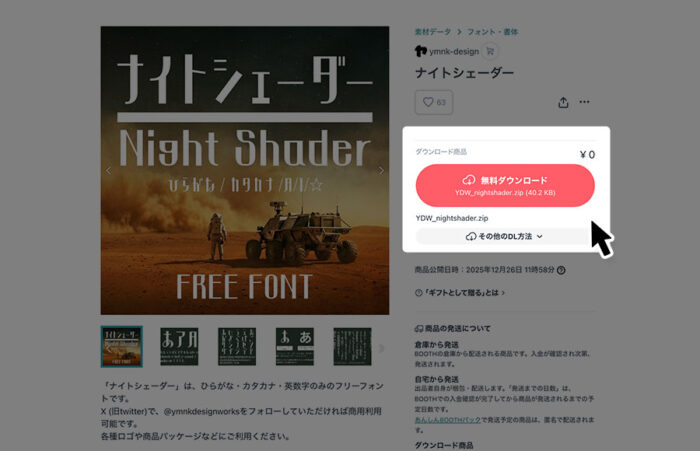
Task: Advance the thumbnail strip with the right chevron
Action: [x=381, y=347]
